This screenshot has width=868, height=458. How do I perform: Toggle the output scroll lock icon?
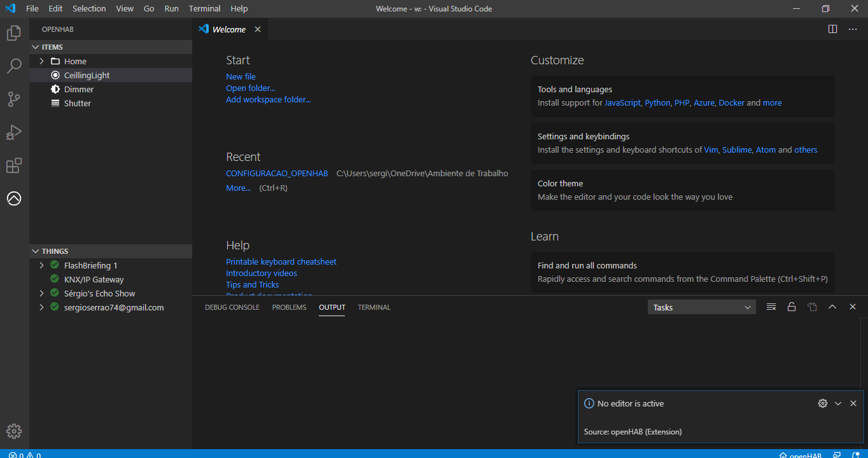[x=792, y=307]
